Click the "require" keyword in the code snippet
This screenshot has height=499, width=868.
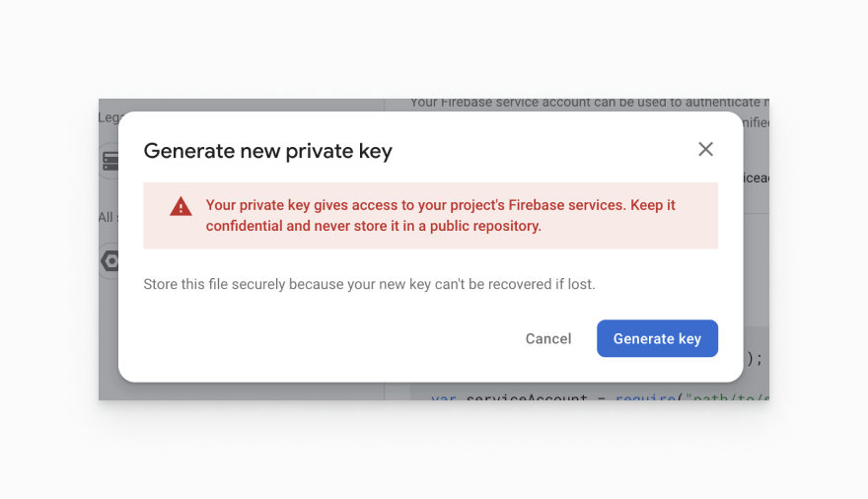[642, 396]
